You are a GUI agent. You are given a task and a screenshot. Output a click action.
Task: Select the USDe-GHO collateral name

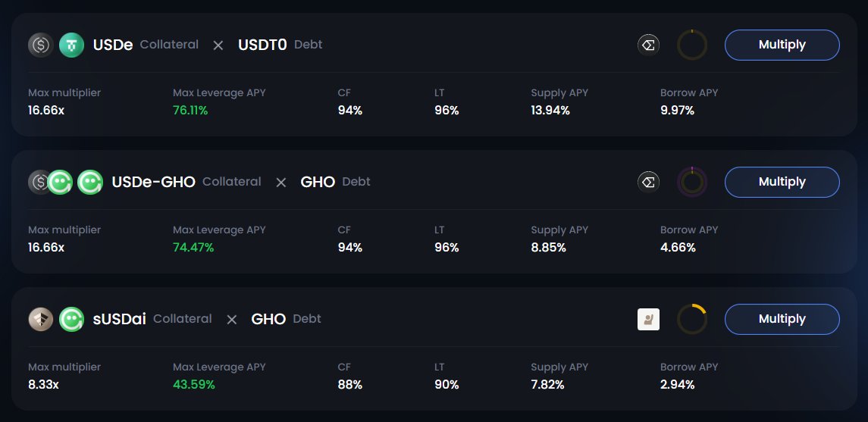(153, 182)
